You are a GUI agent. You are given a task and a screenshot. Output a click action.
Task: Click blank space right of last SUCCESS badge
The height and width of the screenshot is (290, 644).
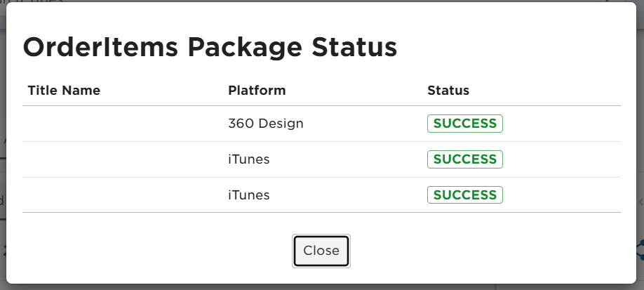(x=562, y=195)
